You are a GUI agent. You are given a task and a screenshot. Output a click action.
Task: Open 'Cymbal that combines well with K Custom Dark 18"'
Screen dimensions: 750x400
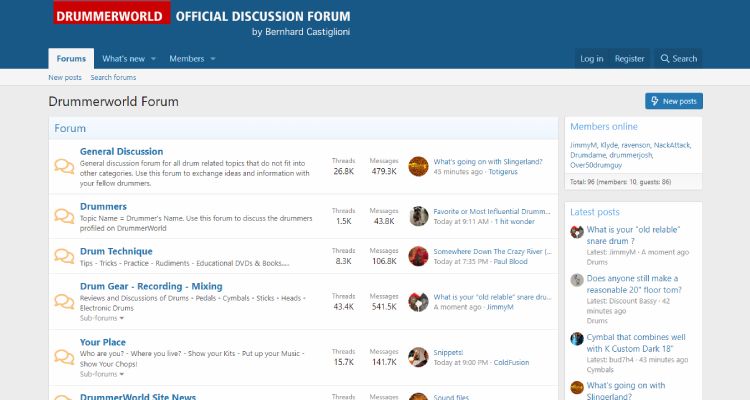636,343
